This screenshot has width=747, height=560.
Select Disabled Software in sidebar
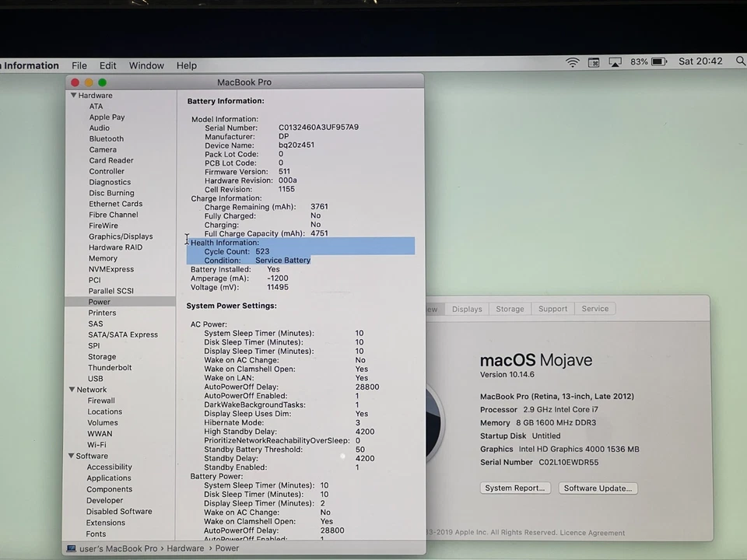click(119, 512)
